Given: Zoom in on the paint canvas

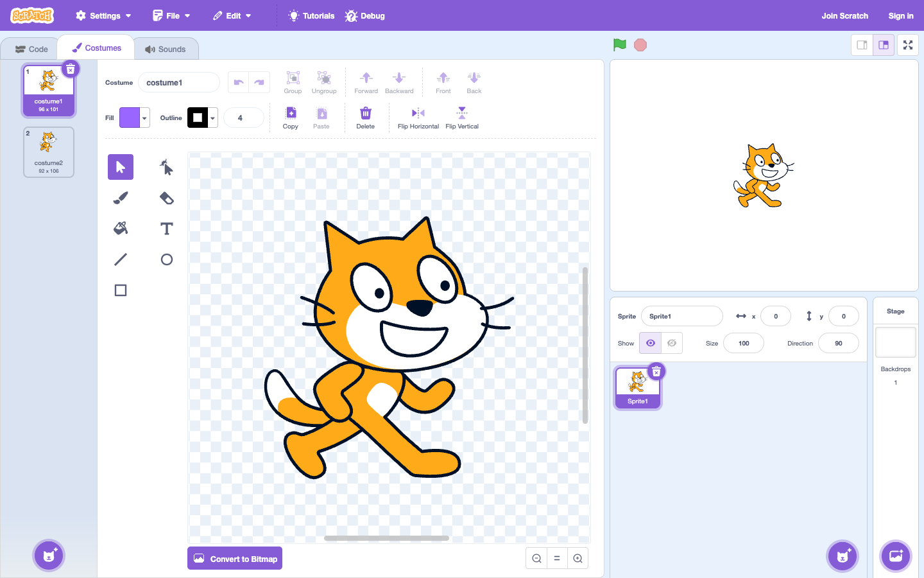Looking at the screenshot, I should pyautogui.click(x=577, y=559).
